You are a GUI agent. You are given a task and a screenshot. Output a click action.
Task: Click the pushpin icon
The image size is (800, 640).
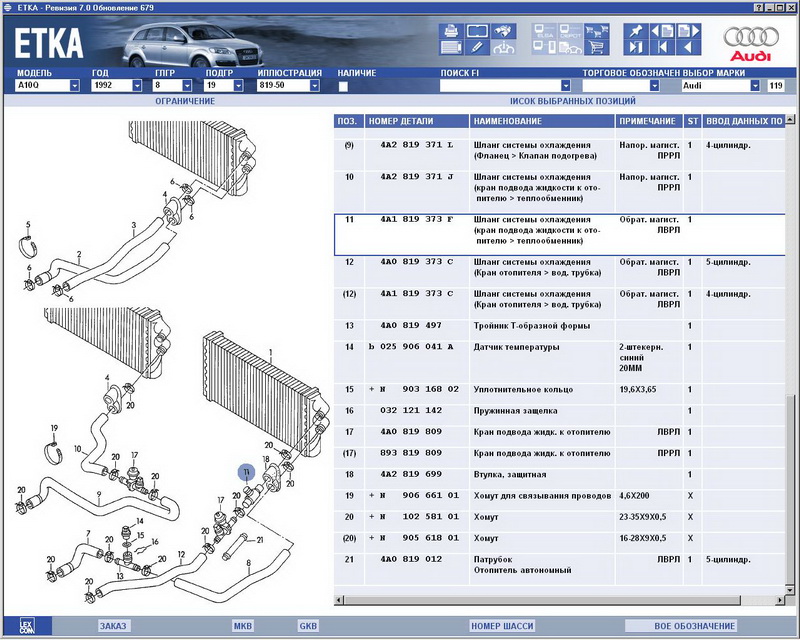click(636, 31)
